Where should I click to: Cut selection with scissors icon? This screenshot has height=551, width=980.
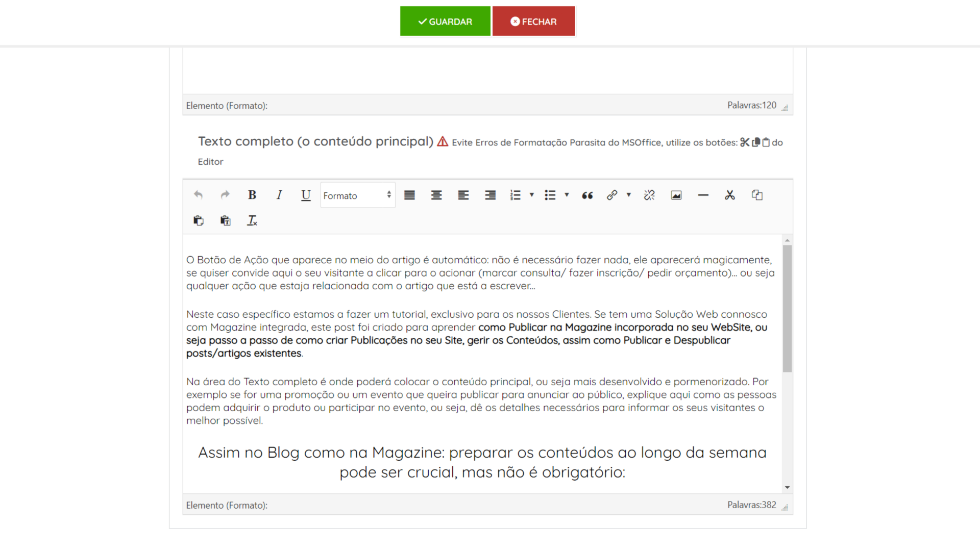click(x=730, y=195)
